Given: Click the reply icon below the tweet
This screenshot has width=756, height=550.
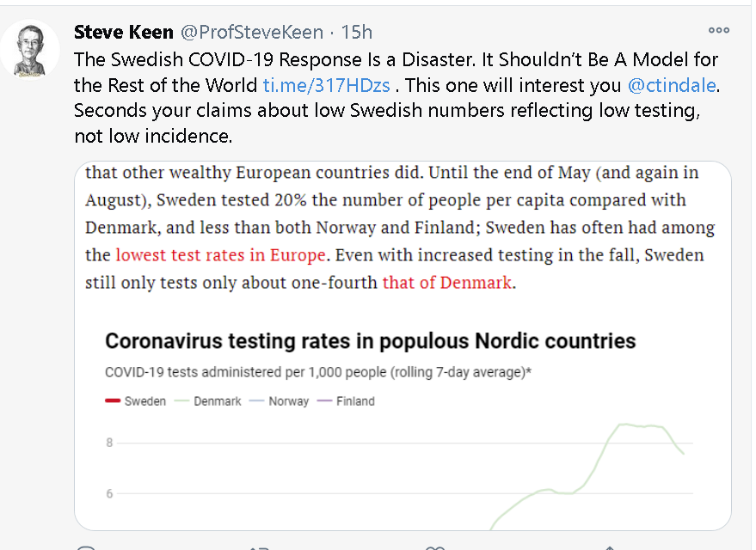Looking at the screenshot, I should coord(86,547).
